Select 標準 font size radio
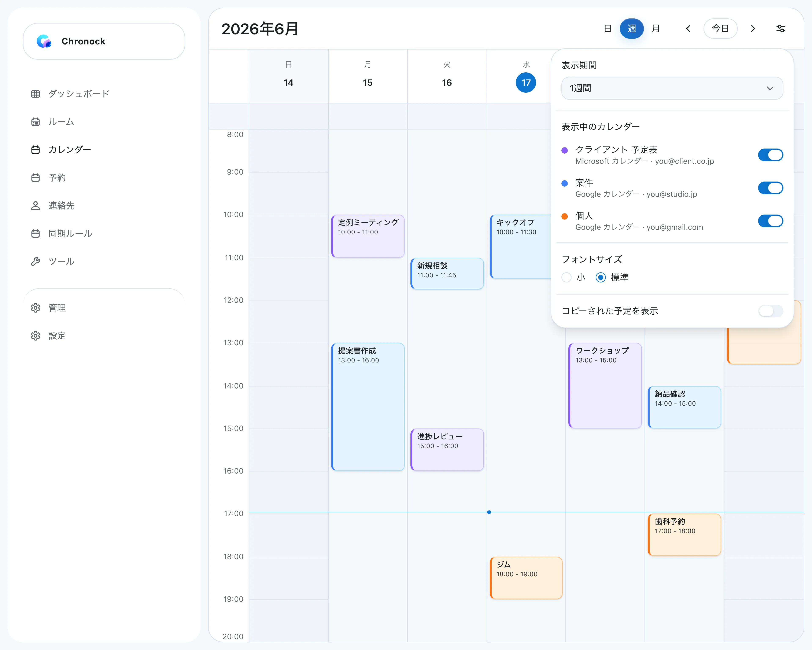Viewport: 812px width, 650px height. [601, 278]
